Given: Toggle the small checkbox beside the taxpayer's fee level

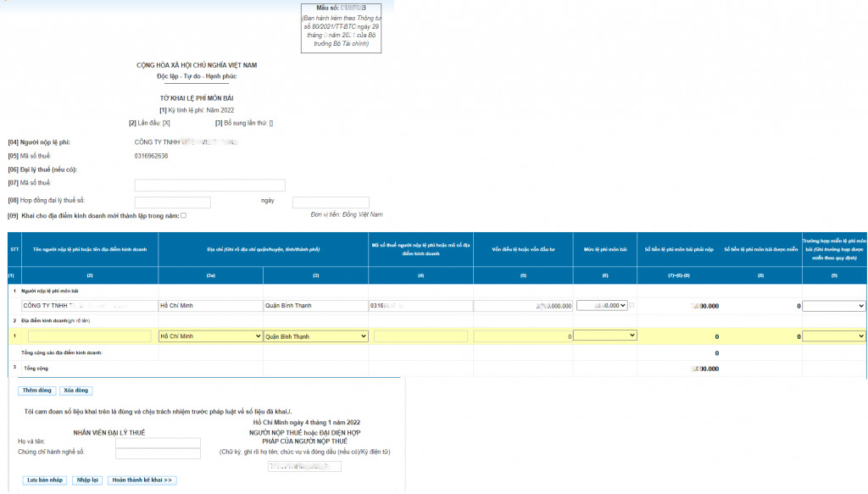Looking at the screenshot, I should [x=632, y=305].
